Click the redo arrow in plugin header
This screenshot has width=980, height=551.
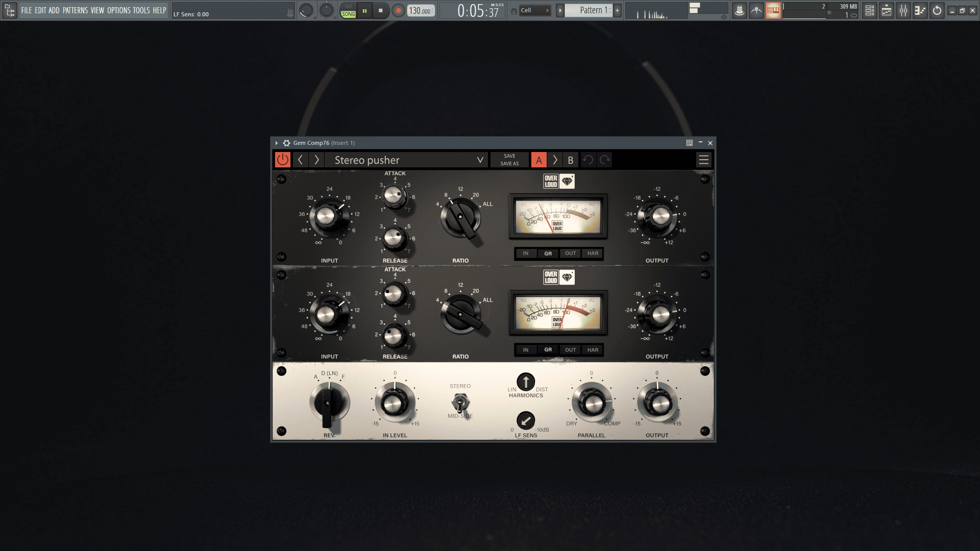click(x=605, y=160)
